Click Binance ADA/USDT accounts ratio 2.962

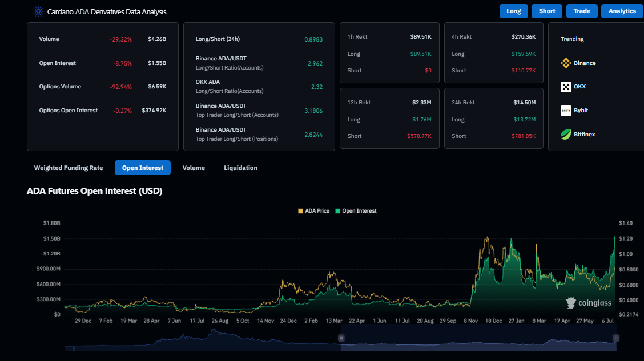click(315, 63)
